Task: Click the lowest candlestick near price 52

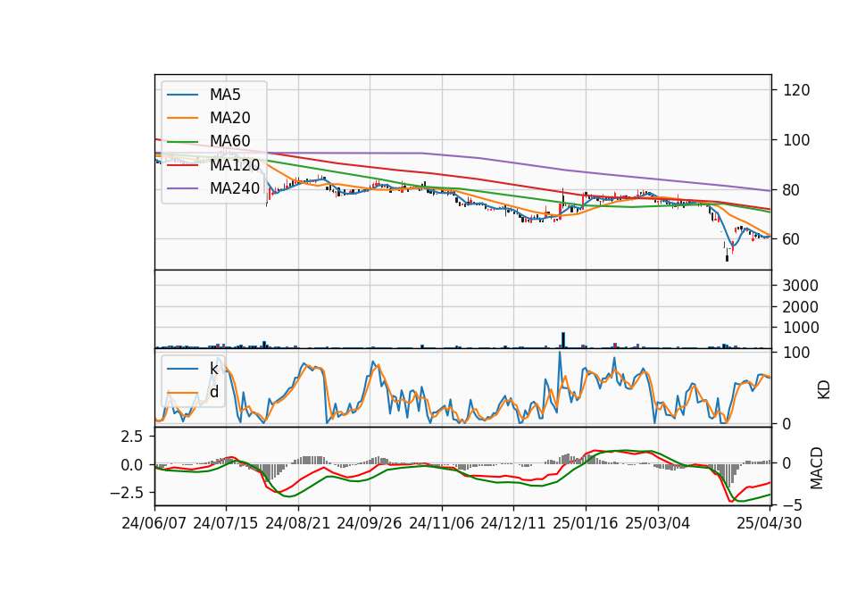Action: pos(727,257)
